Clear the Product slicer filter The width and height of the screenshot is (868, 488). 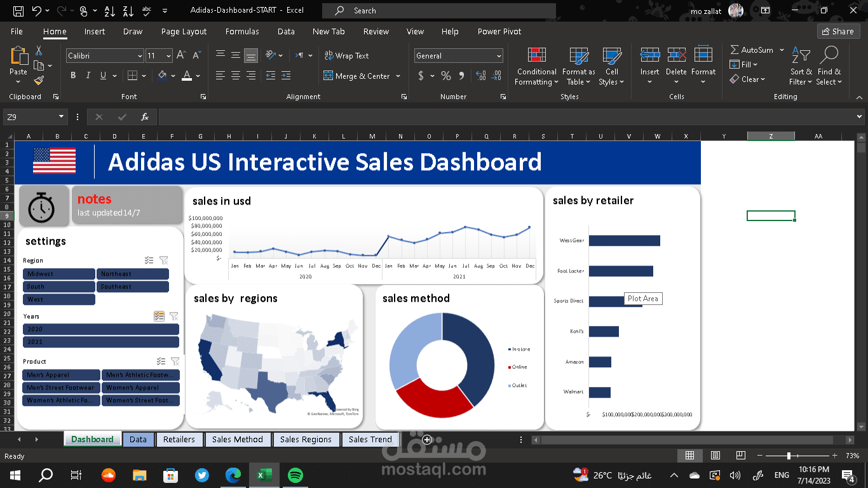point(175,361)
